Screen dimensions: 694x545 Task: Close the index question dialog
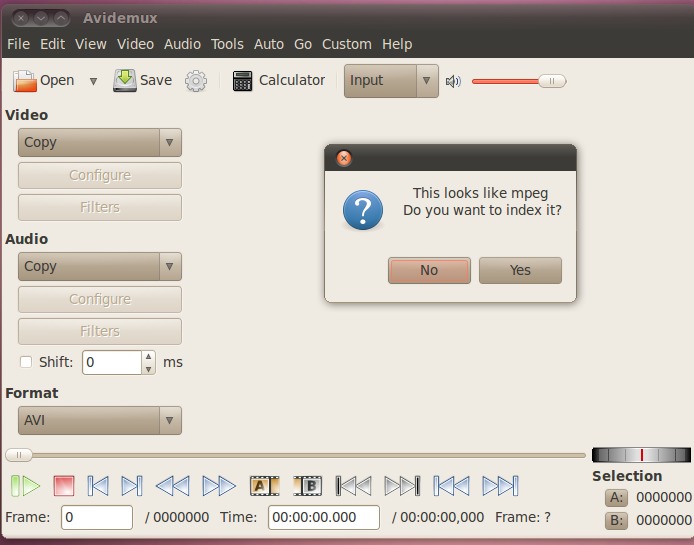coord(344,158)
